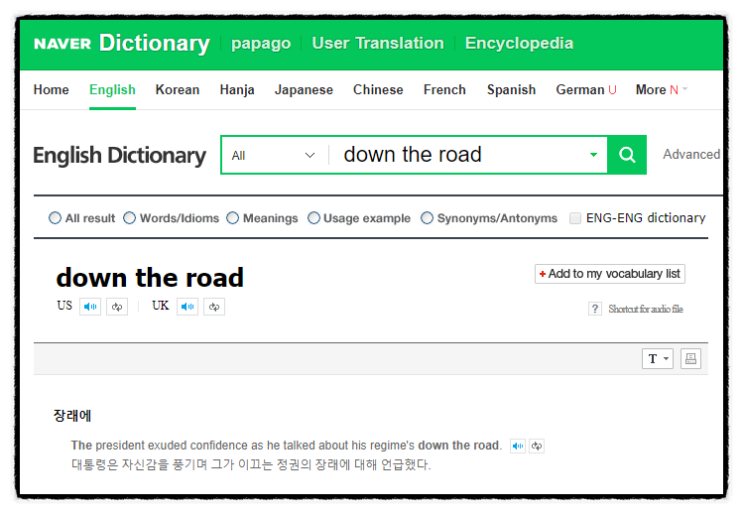Viewport: 743px width, 514px height.
Task: Select the Words/Idioms radio button
Action: (x=129, y=218)
